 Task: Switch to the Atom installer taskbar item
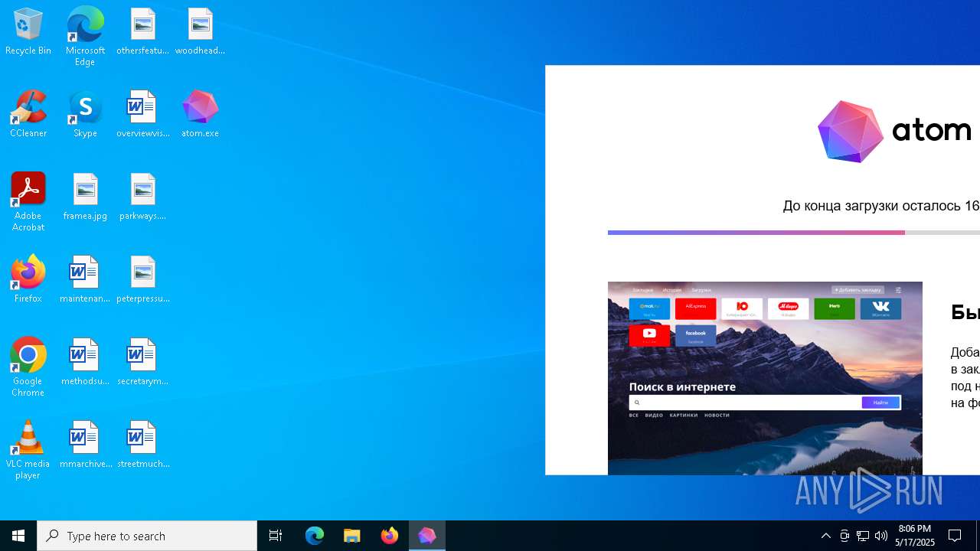(x=427, y=536)
